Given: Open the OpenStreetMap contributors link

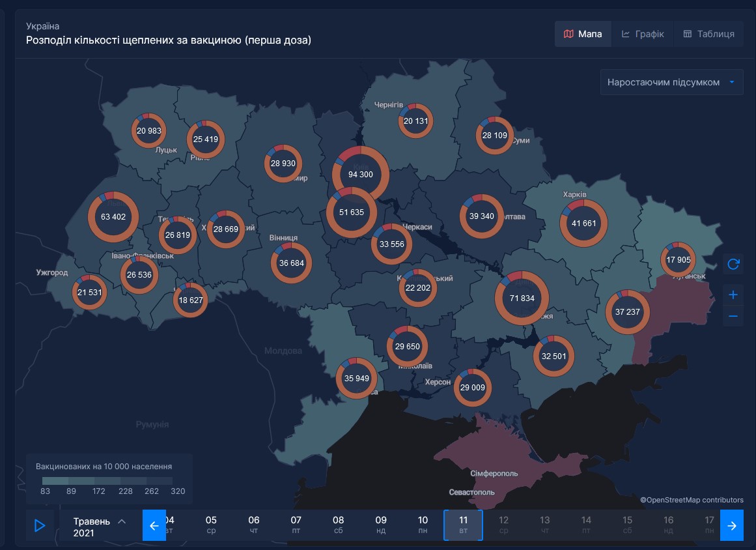Looking at the screenshot, I should pos(692,500).
